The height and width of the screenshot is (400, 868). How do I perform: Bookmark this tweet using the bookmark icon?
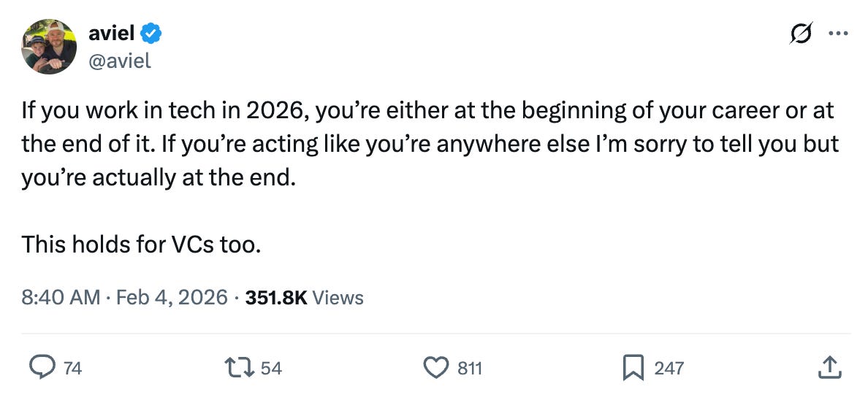633,368
